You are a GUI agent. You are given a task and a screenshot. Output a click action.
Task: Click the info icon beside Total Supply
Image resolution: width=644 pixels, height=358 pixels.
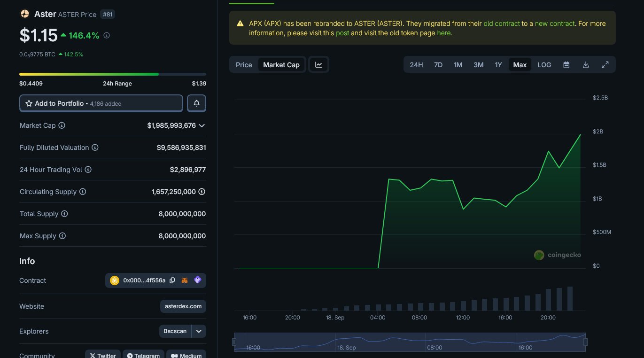(x=64, y=214)
